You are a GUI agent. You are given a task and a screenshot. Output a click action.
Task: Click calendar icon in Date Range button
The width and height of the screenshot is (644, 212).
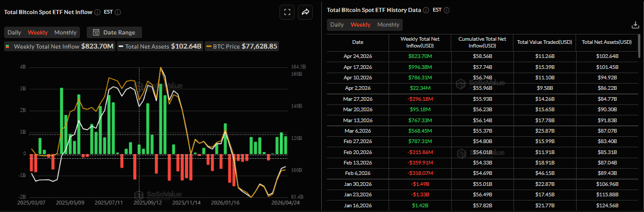[96, 32]
